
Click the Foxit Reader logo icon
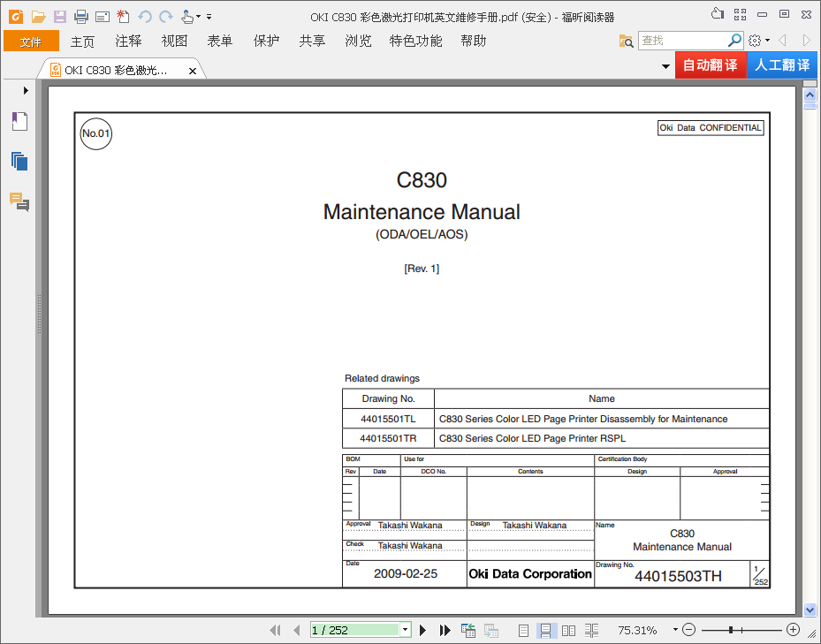[16, 17]
